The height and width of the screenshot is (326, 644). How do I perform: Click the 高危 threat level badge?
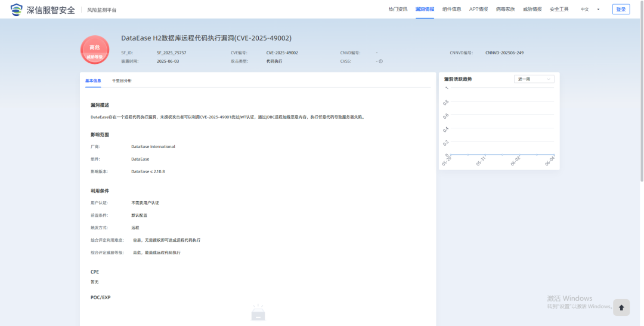tap(95, 50)
